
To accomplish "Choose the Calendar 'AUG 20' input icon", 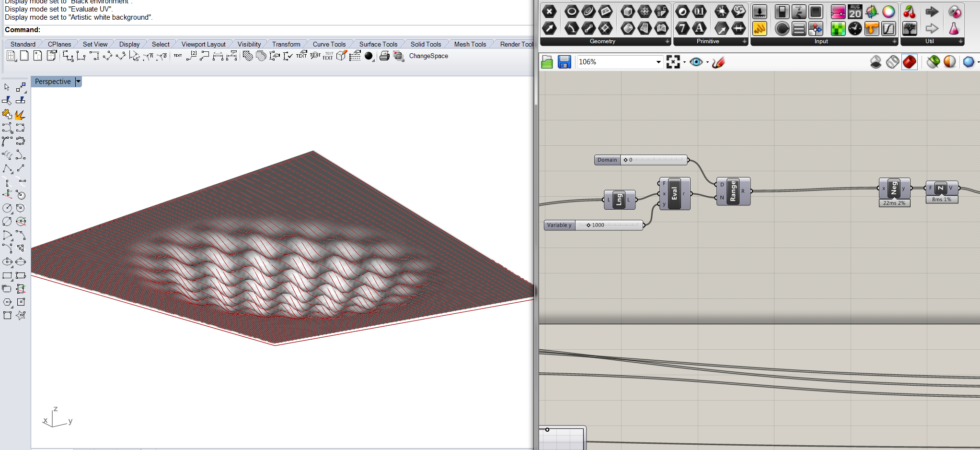I will click(855, 12).
